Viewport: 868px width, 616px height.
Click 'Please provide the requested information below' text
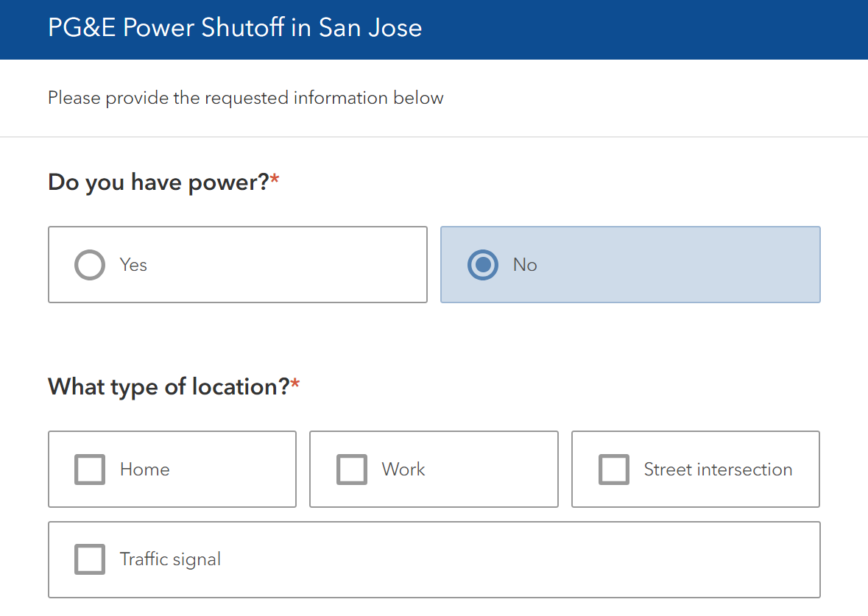245,98
